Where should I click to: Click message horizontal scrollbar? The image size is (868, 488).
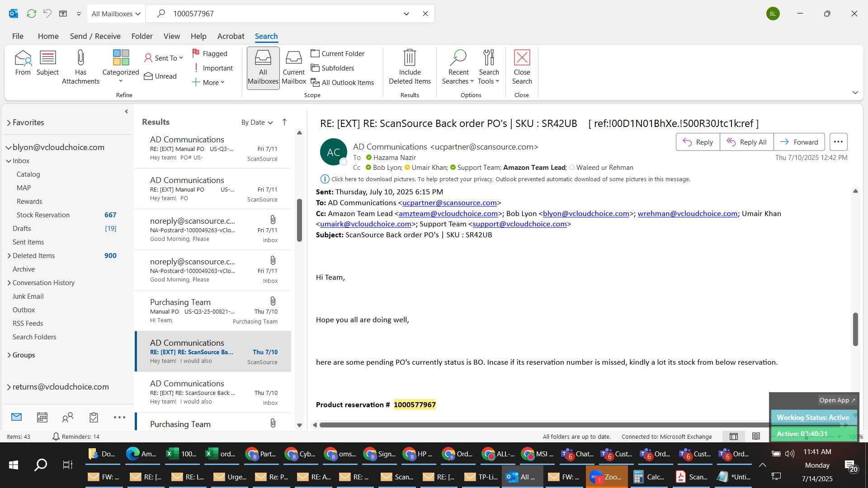point(544,425)
